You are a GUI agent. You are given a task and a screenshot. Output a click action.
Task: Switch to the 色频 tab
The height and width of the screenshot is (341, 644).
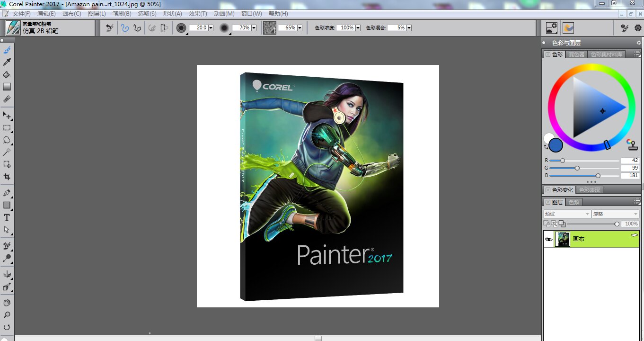coord(574,202)
